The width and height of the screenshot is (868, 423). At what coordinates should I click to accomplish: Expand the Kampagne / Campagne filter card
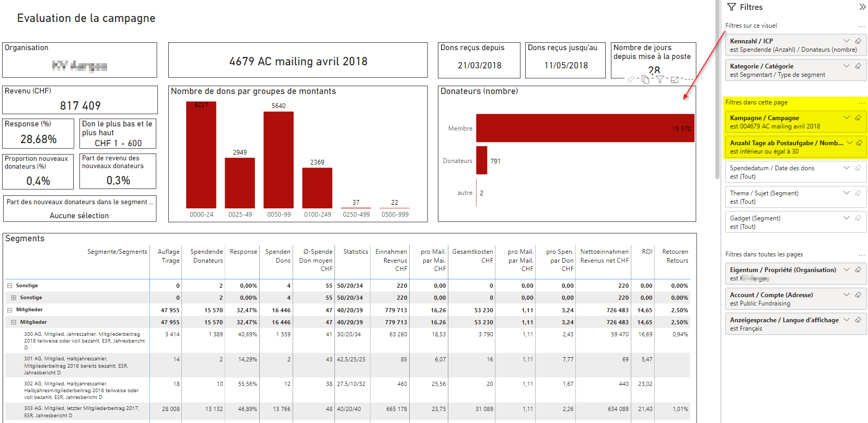(x=847, y=118)
